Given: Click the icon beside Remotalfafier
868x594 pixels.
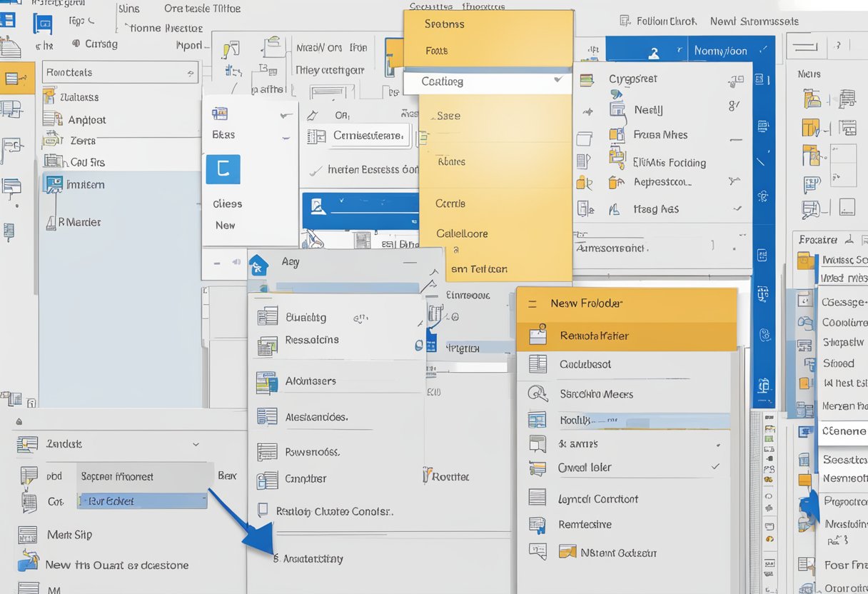Looking at the screenshot, I should tap(538, 336).
